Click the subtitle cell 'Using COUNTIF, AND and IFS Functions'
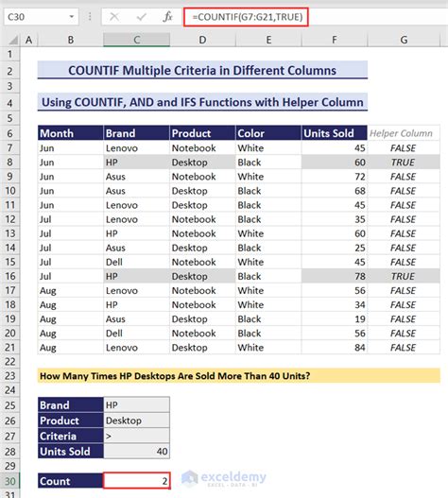 [202, 102]
